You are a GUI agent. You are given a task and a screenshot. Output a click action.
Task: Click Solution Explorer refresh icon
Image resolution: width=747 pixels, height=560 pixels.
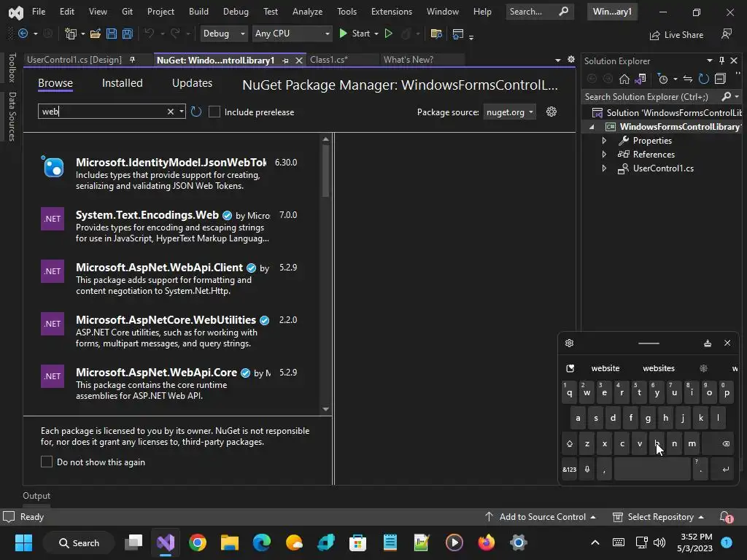pyautogui.click(x=704, y=79)
